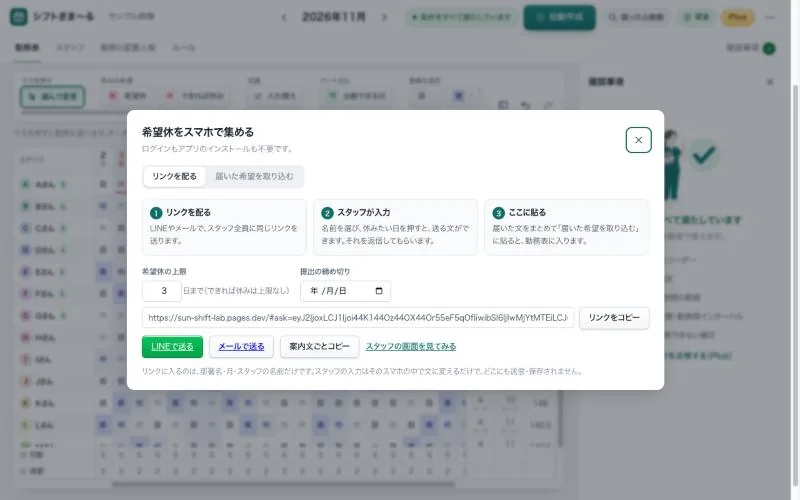Click the green status circle at the top right
The image size is (800, 500).
pos(769,48)
